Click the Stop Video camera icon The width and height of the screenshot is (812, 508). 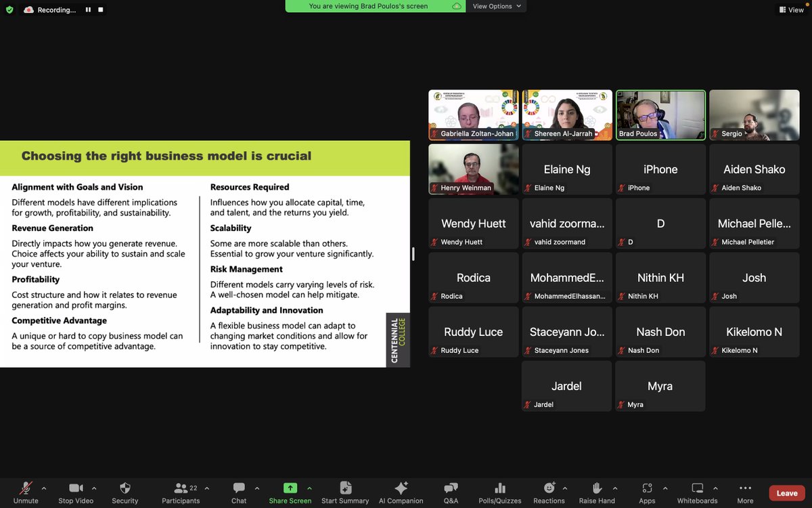[76, 488]
